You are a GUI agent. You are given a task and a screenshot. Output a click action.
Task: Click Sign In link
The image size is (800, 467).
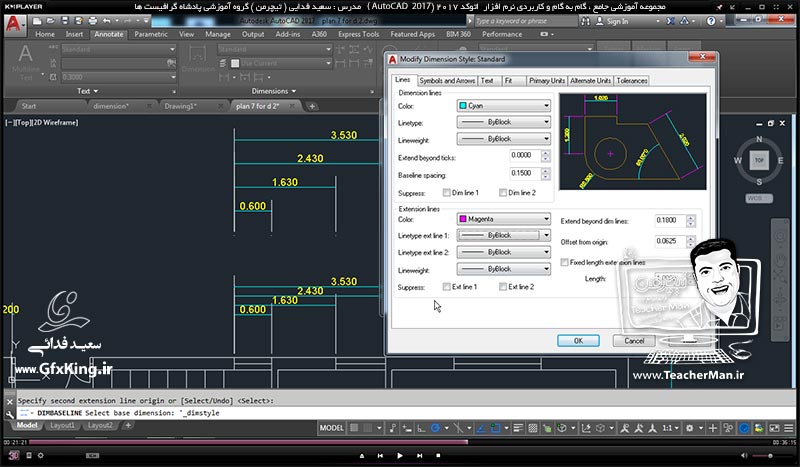coord(617,21)
